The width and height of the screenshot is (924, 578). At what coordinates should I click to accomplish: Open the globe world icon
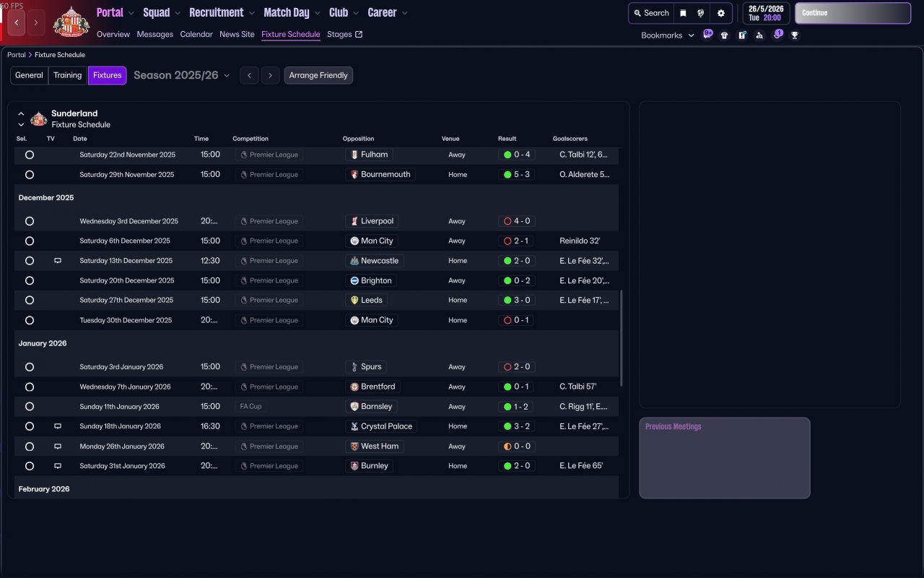(701, 13)
